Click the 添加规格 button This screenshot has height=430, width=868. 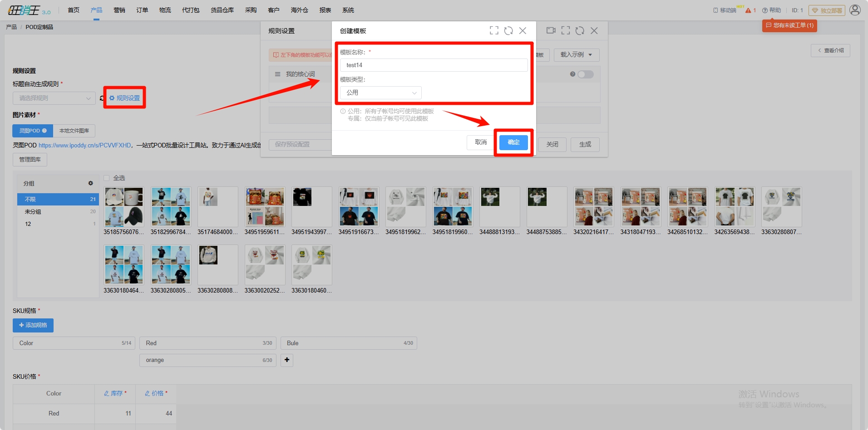[x=33, y=325]
